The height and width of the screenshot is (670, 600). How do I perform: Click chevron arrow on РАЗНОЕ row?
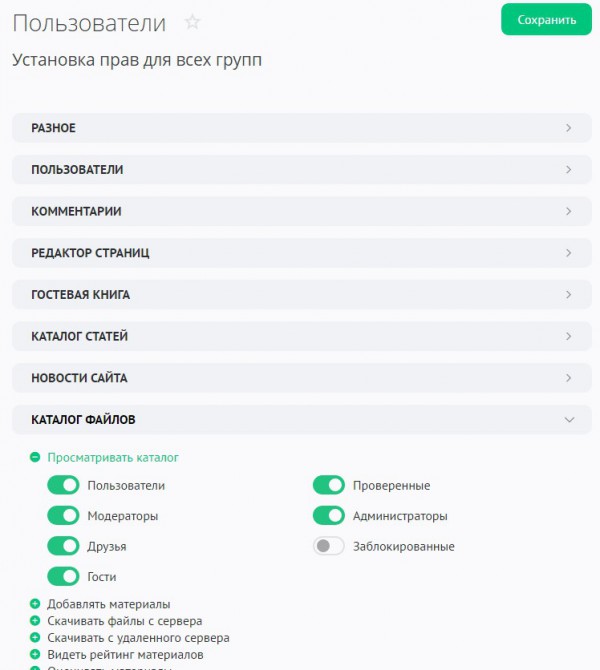click(x=568, y=128)
